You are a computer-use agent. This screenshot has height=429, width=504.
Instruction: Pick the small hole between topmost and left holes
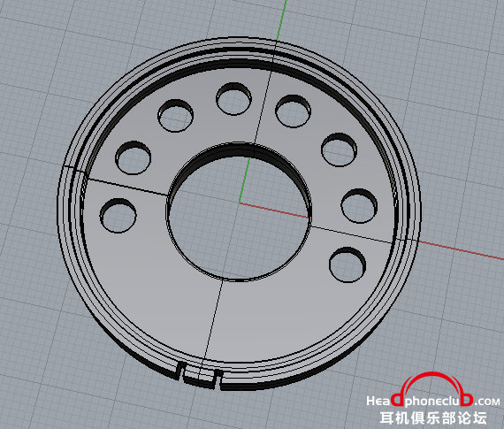click(x=175, y=116)
